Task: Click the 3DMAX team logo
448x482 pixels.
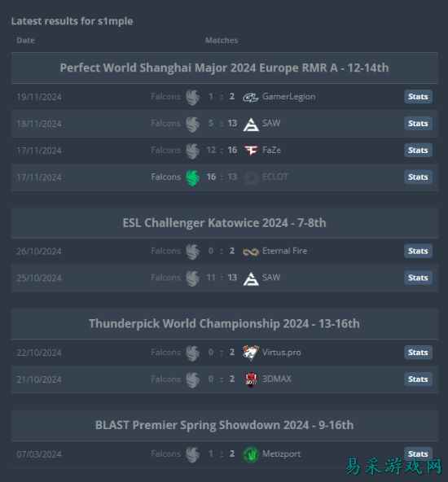Action: [x=251, y=379]
